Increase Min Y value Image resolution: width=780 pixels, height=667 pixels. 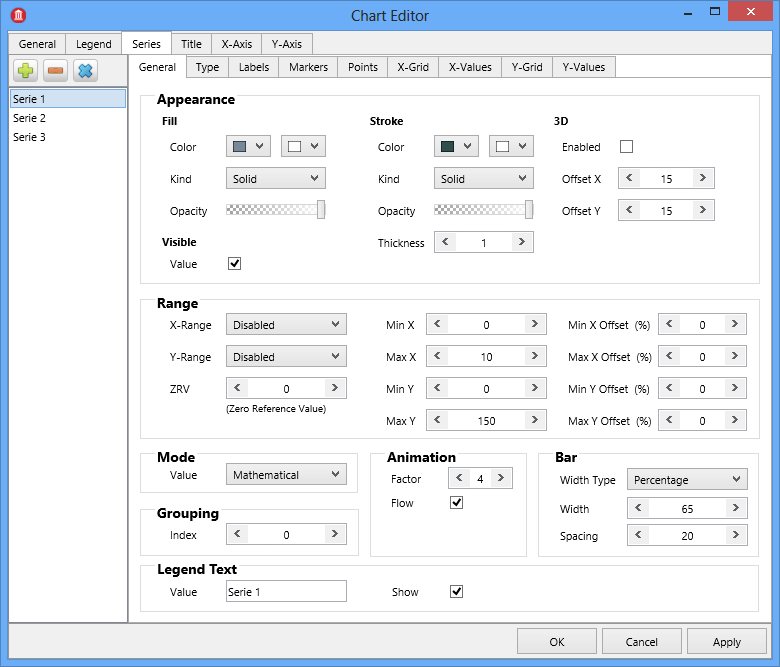click(535, 388)
